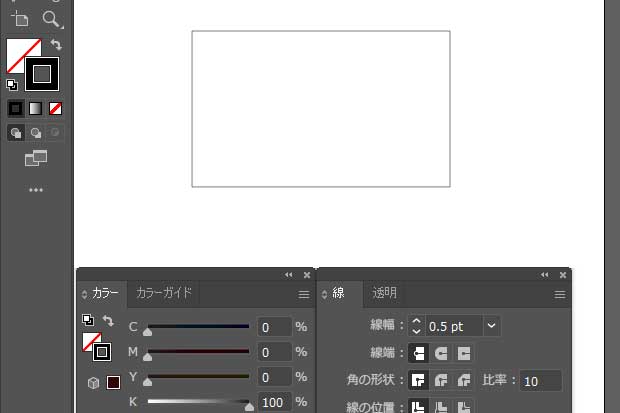The image size is (620, 413).
Task: Choose Draw Inside mode
Action: [x=55, y=133]
